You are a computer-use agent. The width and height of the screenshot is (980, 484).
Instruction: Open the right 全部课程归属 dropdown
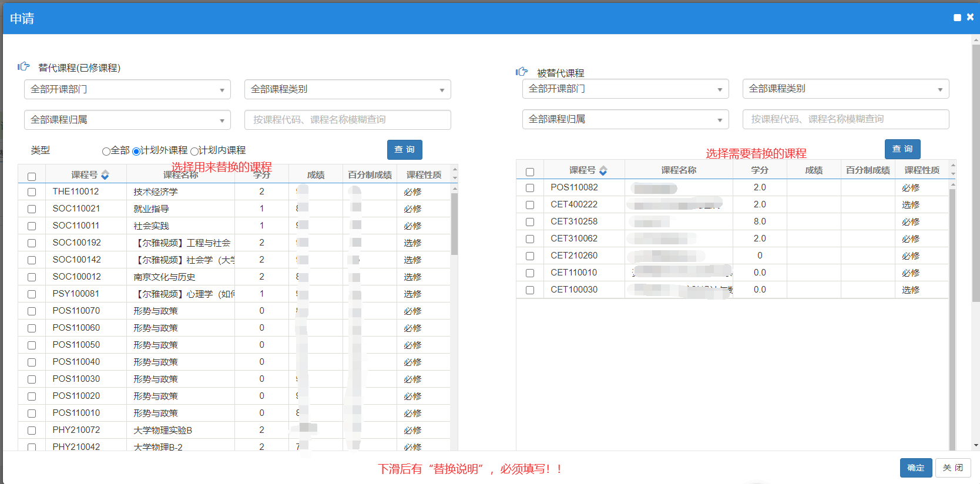625,119
